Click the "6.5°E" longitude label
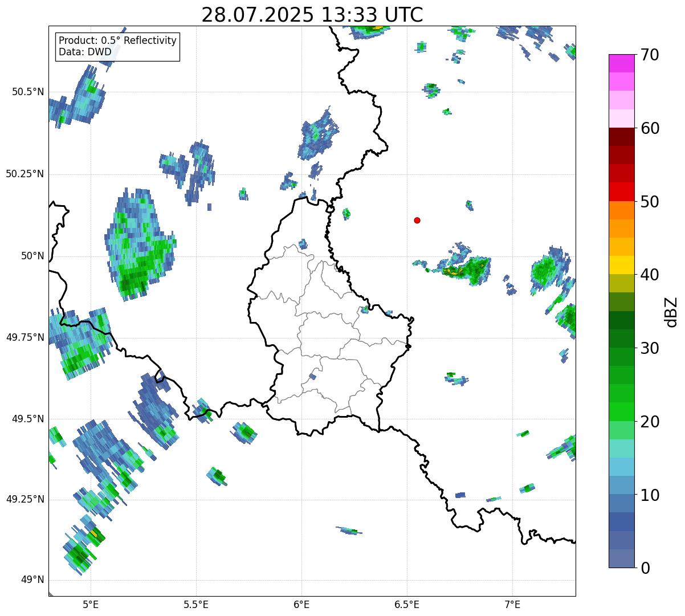The image size is (685, 616). tap(407, 605)
